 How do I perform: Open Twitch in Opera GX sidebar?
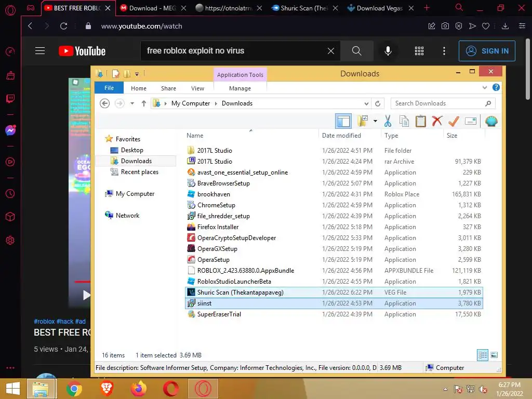10,99
